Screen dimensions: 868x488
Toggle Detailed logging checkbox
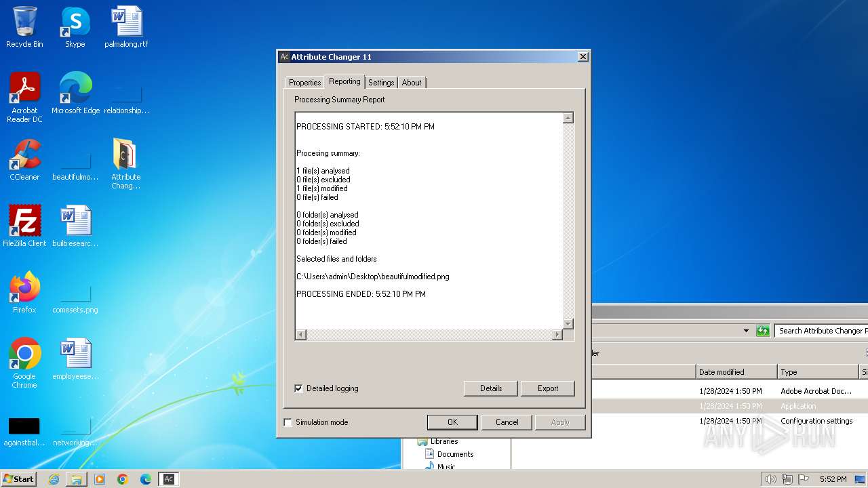[298, 388]
